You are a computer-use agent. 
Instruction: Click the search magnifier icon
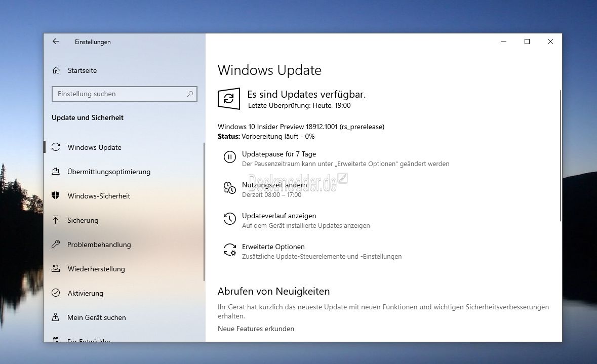(189, 94)
